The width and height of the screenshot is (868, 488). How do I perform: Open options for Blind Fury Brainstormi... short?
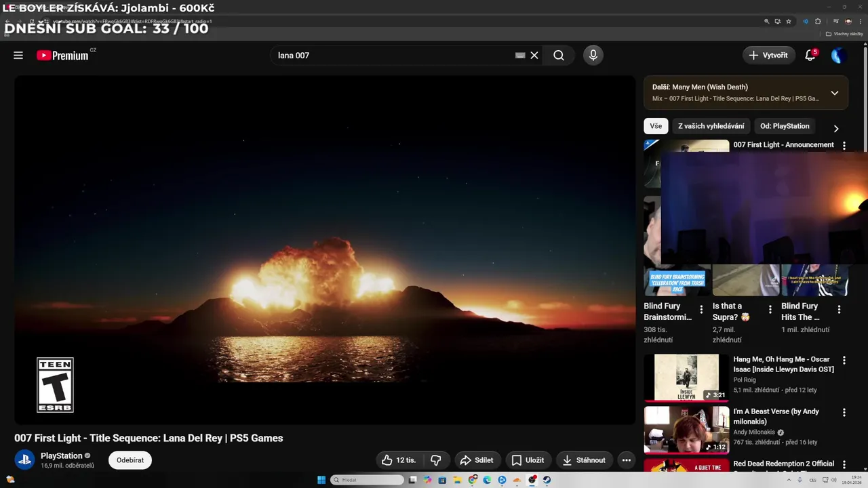pyautogui.click(x=701, y=310)
